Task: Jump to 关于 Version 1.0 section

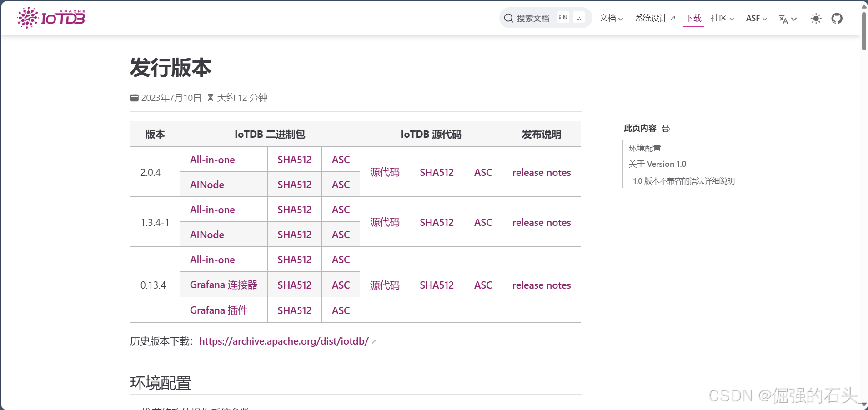Action: tap(657, 164)
